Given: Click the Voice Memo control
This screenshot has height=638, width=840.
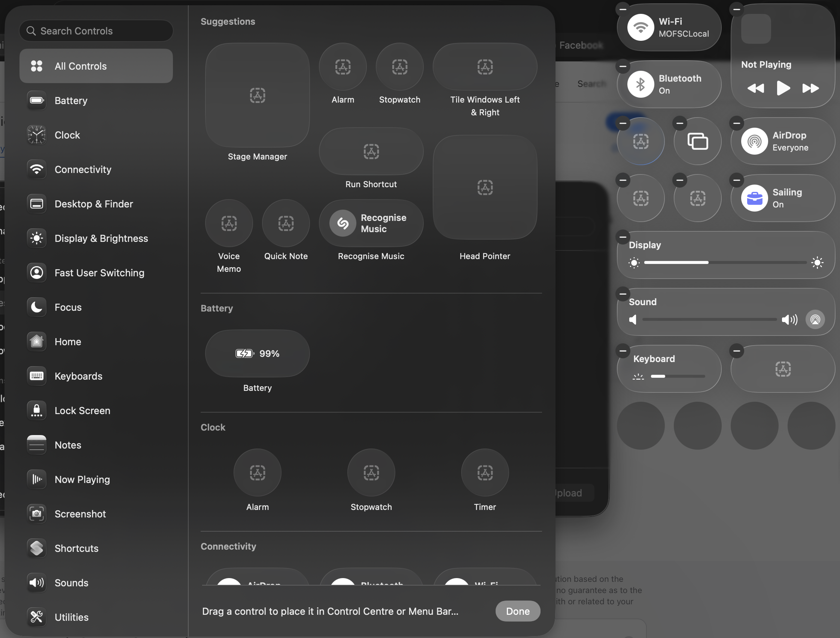Looking at the screenshot, I should coord(229,223).
